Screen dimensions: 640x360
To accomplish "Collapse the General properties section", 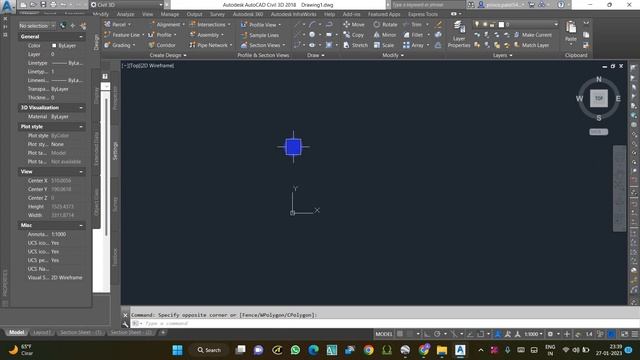I will tap(81, 37).
